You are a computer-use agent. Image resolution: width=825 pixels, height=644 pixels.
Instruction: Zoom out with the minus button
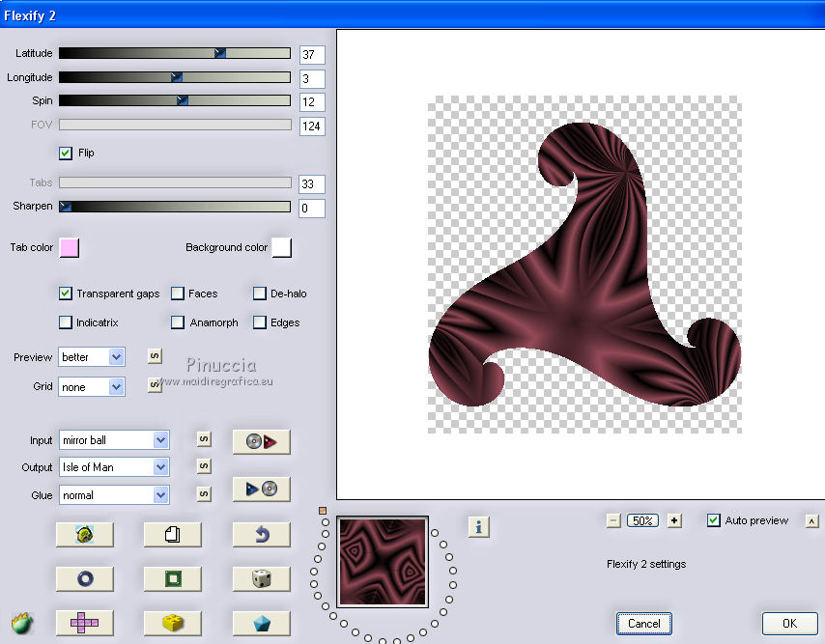pos(613,521)
